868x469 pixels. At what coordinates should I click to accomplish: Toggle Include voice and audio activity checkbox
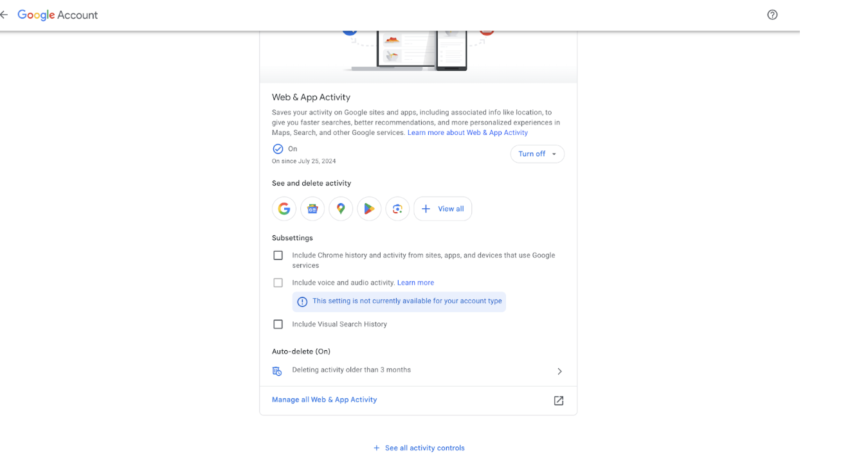pyautogui.click(x=278, y=283)
